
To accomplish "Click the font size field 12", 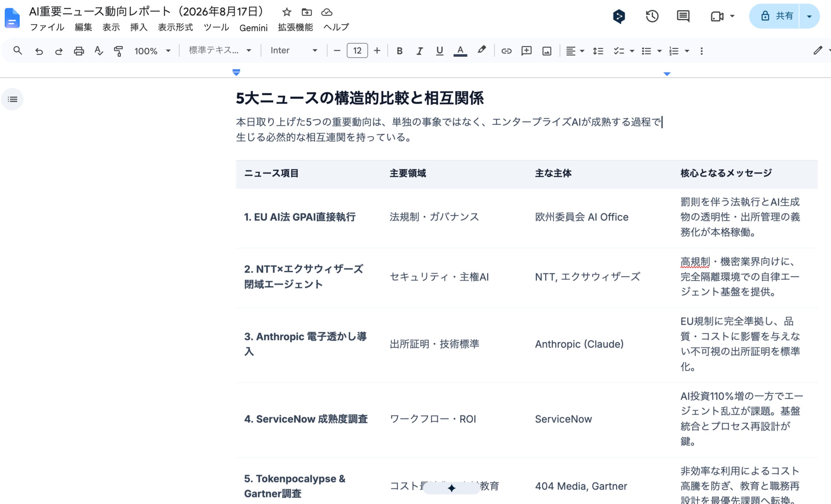I will click(357, 51).
